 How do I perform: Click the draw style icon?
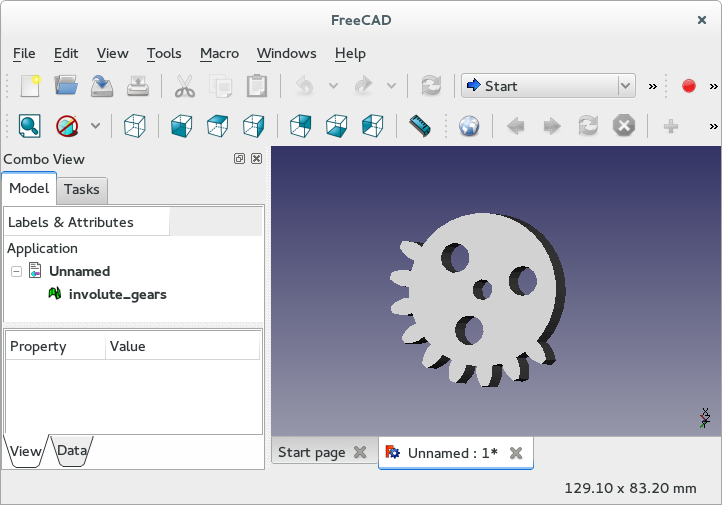(67, 126)
